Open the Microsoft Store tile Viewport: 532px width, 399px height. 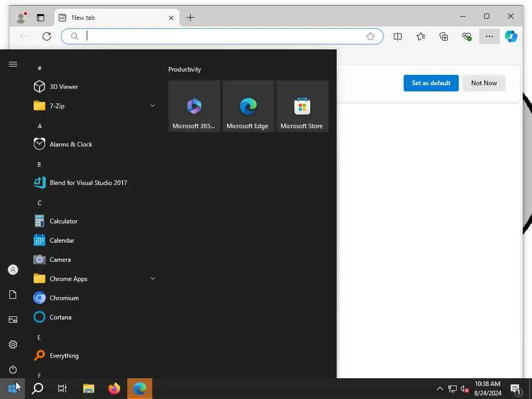click(x=302, y=106)
